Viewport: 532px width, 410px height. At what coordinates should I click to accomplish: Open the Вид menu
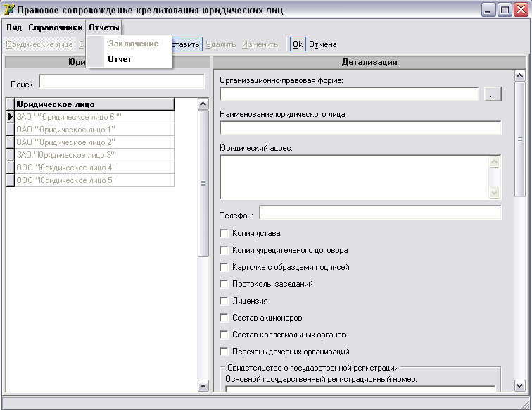[14, 27]
